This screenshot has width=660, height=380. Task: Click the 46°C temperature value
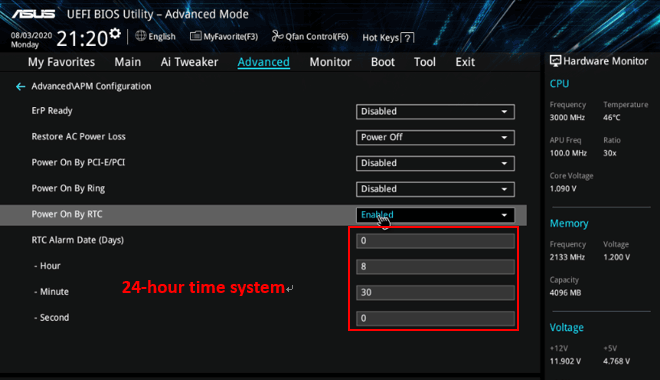[x=612, y=117]
